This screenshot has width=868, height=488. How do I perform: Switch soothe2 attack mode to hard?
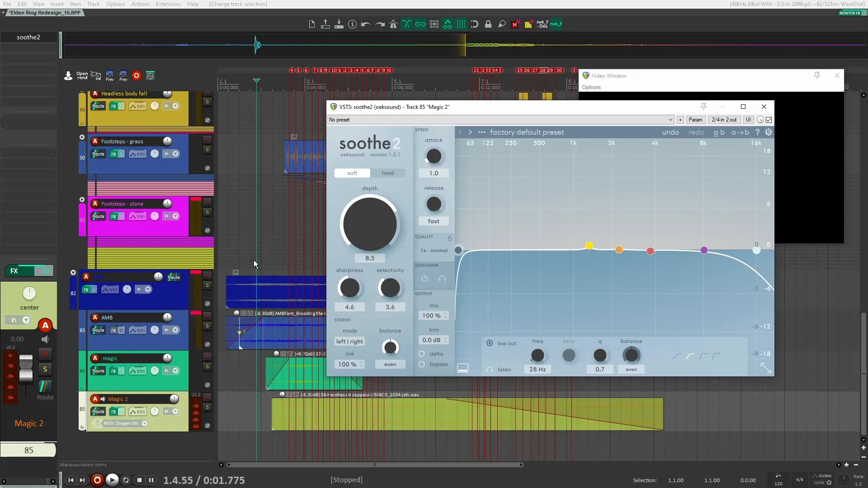click(387, 173)
